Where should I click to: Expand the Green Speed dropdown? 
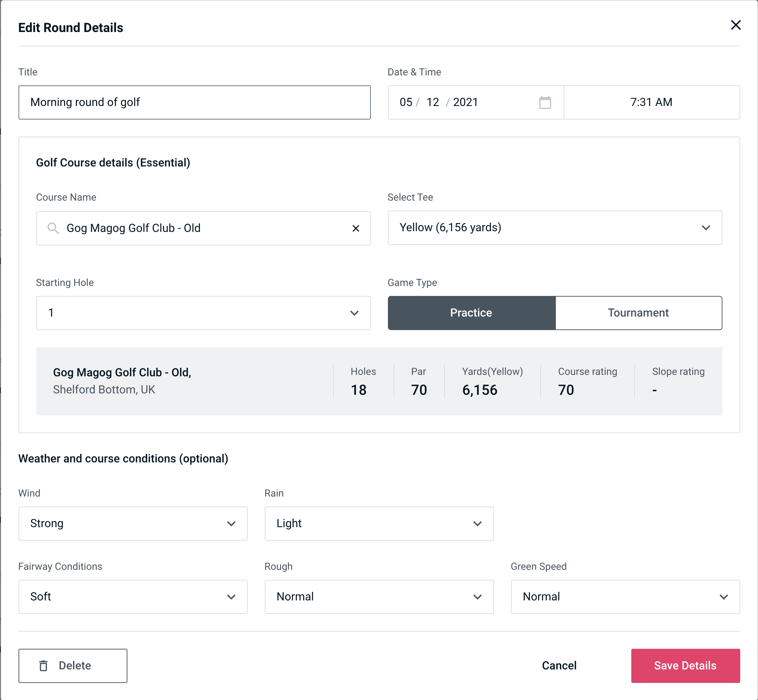click(625, 596)
